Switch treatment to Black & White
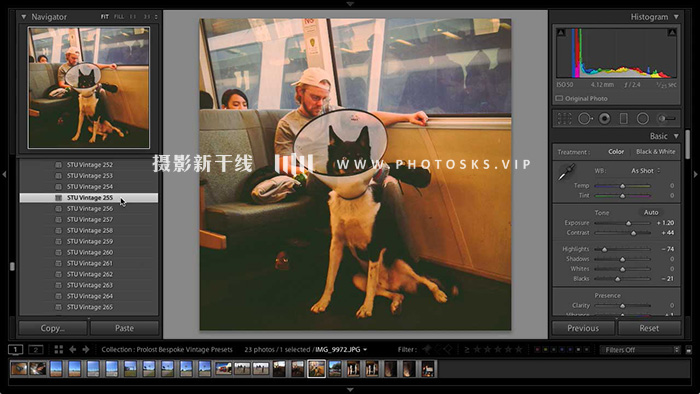 655,152
